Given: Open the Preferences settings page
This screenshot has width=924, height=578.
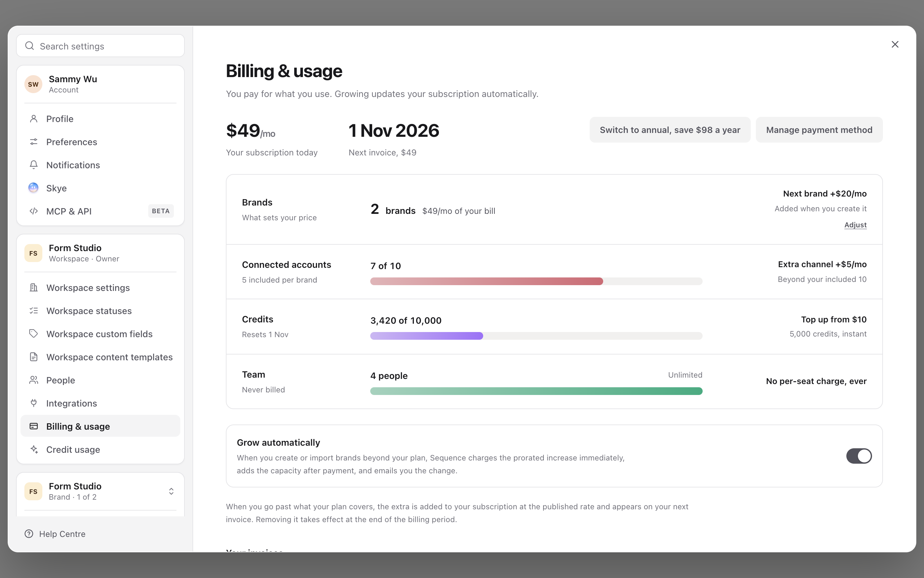Looking at the screenshot, I should click(100, 142).
